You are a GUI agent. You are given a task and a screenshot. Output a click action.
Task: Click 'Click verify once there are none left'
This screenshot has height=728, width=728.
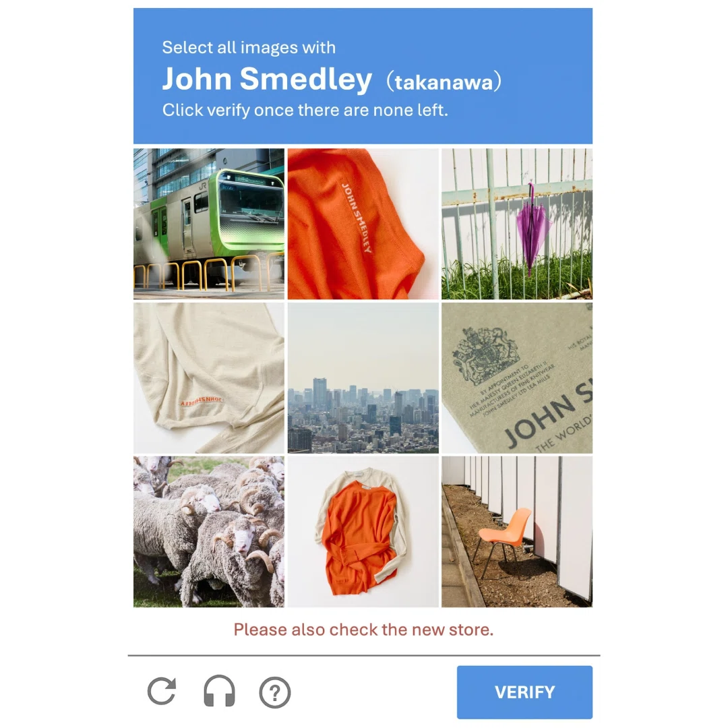point(305,110)
